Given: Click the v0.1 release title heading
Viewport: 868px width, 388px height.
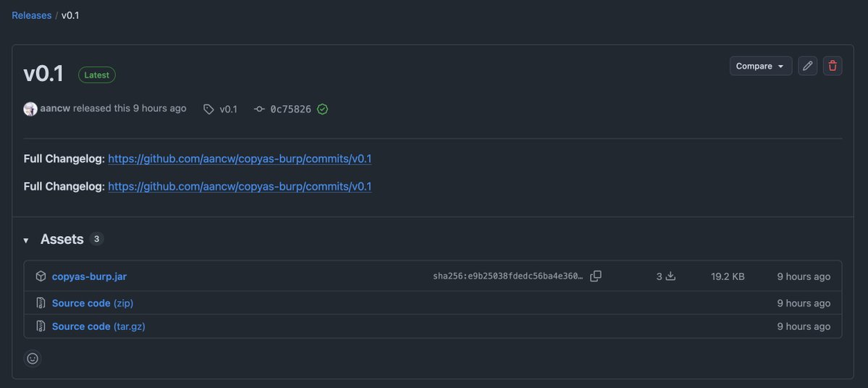Looking at the screenshot, I should tap(43, 74).
